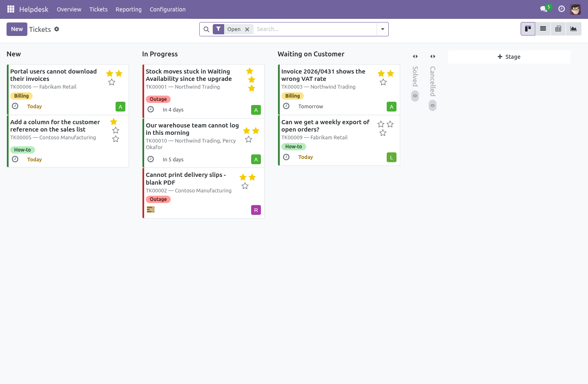Open the activities clock icon in navbar

click(x=561, y=9)
